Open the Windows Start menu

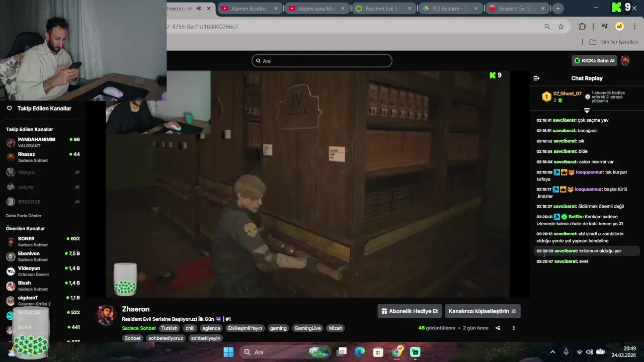pyautogui.click(x=228, y=352)
